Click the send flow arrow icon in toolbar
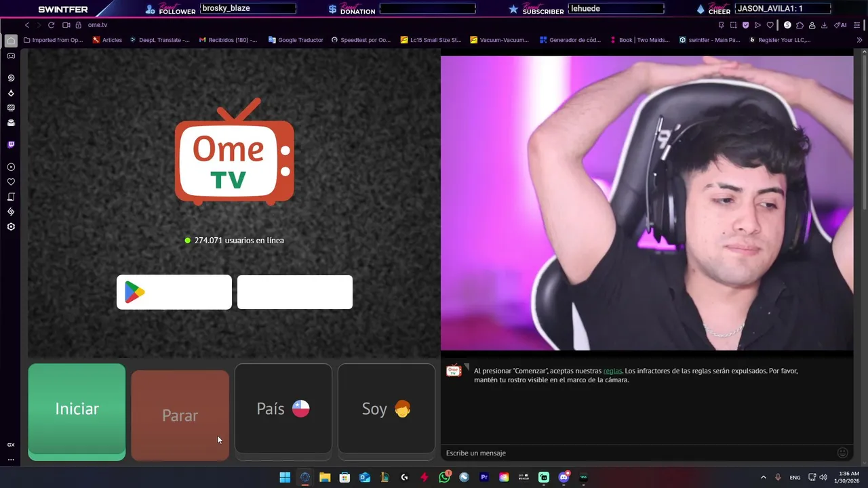Viewport: 868px width, 488px height. [x=758, y=25]
